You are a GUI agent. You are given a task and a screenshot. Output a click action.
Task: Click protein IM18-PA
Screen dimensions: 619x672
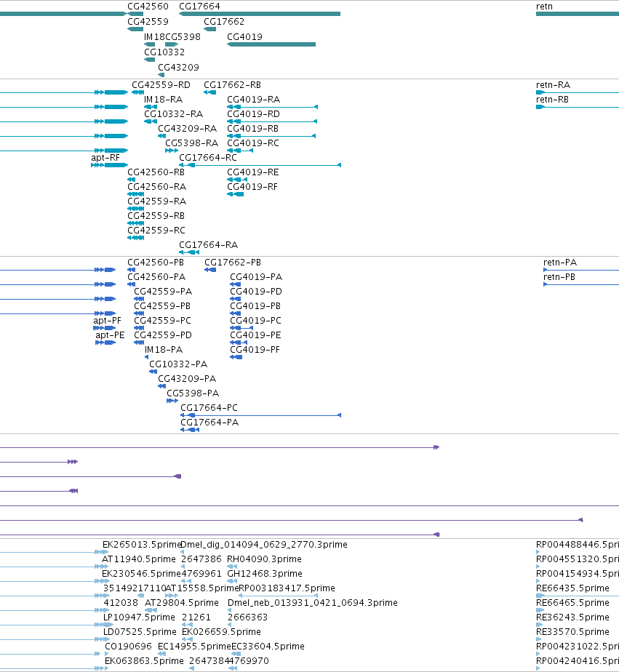164,350
